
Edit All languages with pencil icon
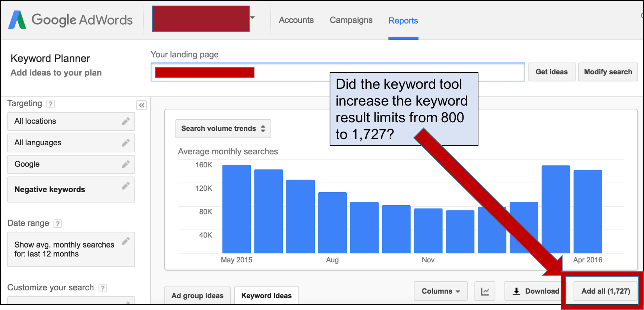coord(126,143)
